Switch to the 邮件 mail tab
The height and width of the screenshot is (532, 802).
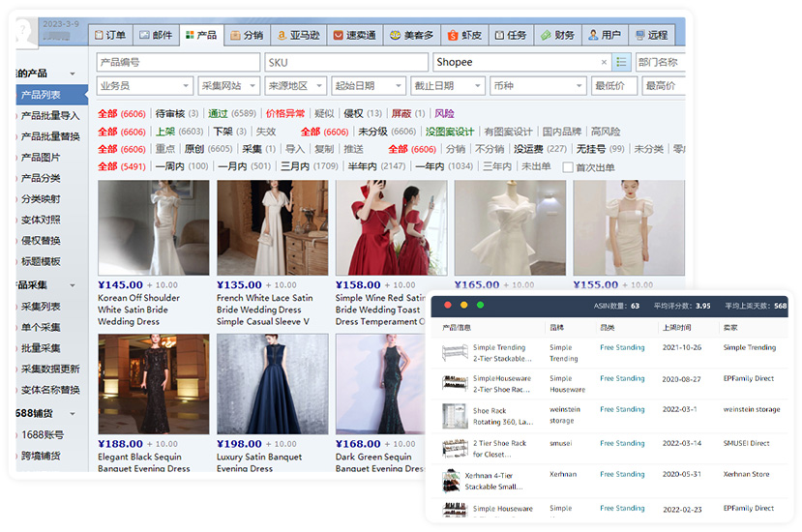click(x=156, y=35)
